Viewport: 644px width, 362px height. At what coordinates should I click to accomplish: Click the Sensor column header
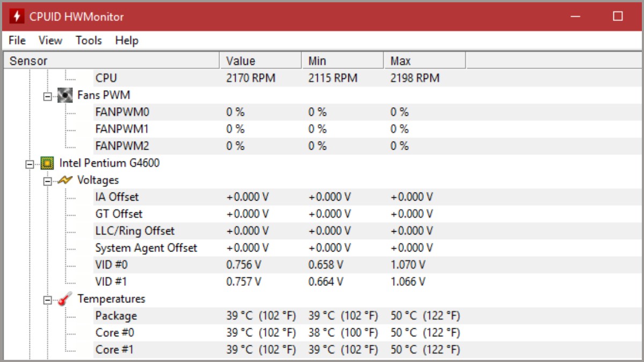pos(112,61)
